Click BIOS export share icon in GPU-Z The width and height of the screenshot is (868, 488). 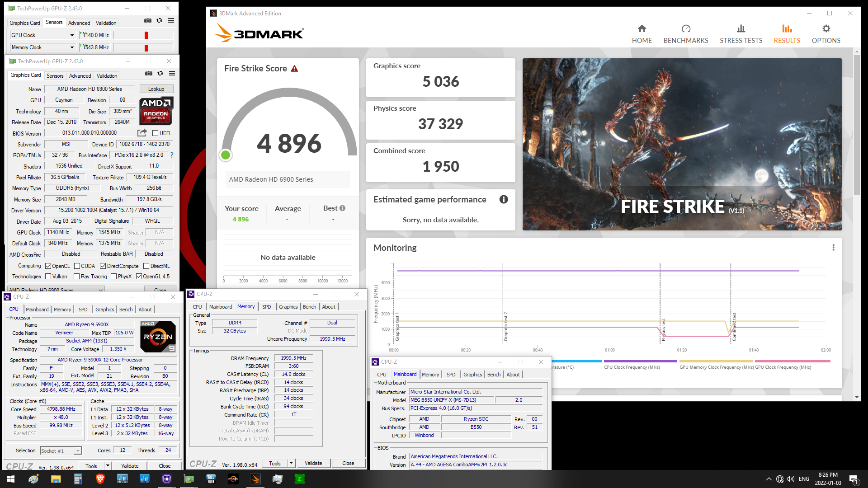pos(142,133)
